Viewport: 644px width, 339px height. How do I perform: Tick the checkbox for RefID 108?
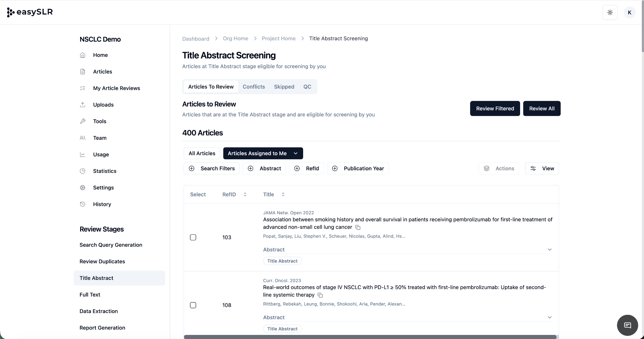point(193,305)
